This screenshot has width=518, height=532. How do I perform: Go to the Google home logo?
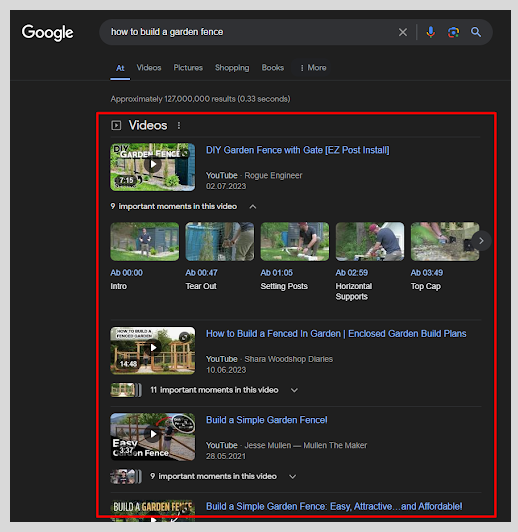[47, 33]
